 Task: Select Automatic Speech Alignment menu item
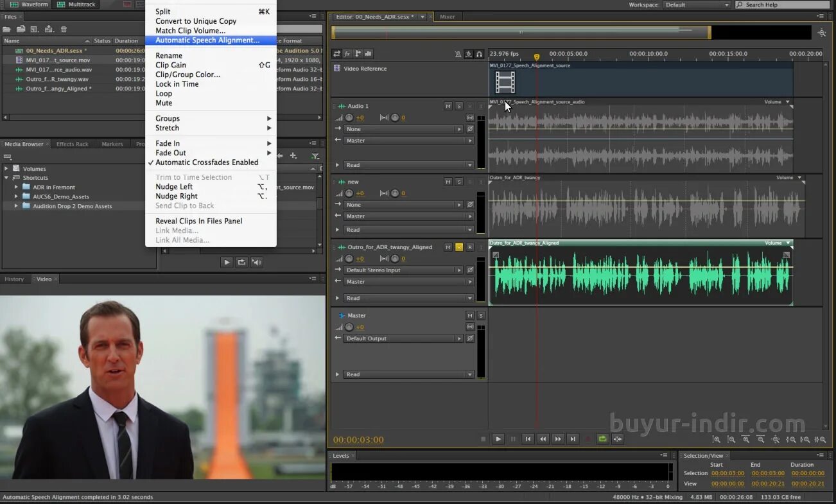point(211,40)
